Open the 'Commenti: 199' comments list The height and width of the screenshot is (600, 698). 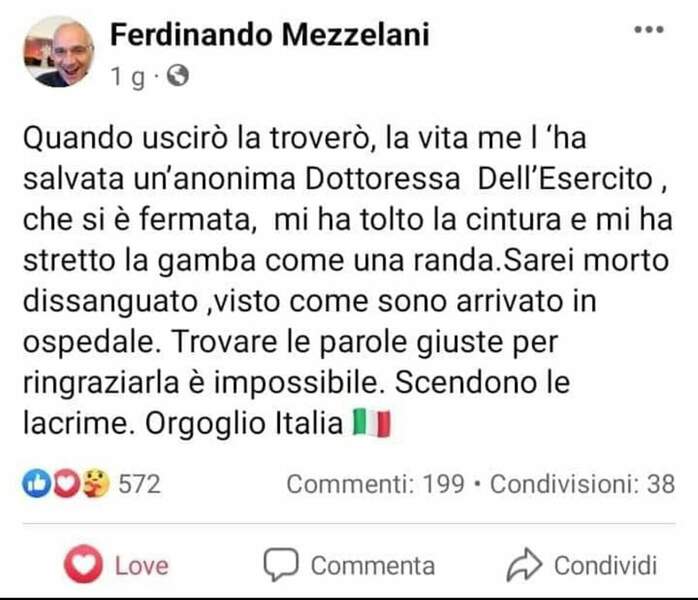coord(375,484)
